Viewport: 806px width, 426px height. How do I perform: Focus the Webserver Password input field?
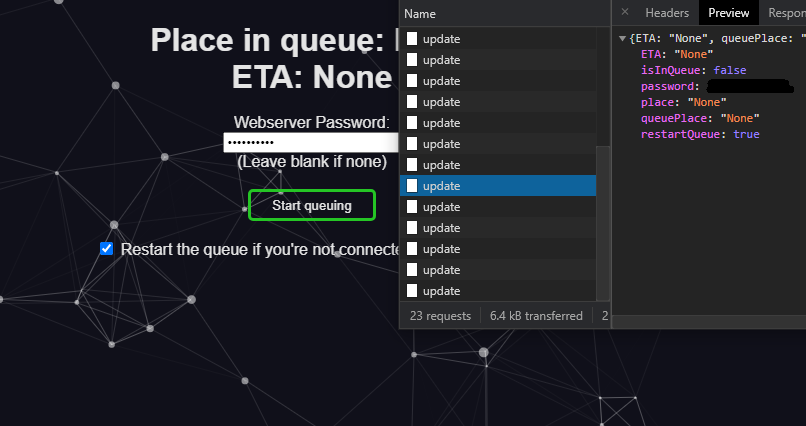tap(311, 143)
